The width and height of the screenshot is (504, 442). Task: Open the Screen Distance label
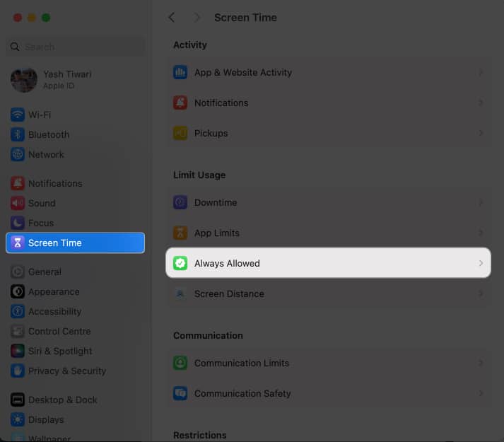point(229,293)
